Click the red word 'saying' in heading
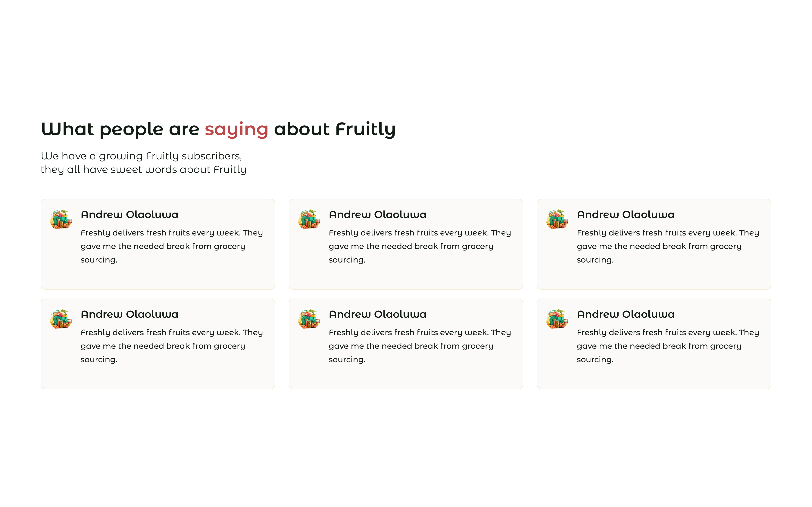The image size is (812, 507). (236, 130)
